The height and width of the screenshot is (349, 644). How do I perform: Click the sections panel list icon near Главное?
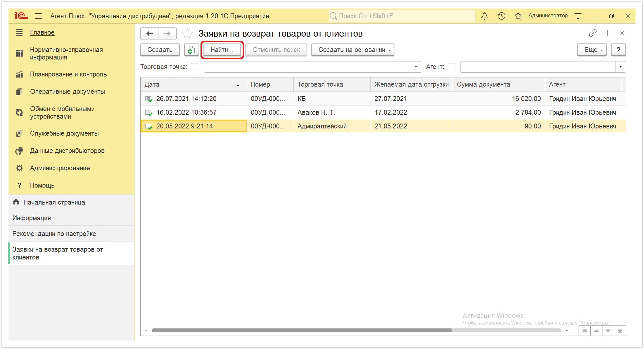click(x=19, y=32)
